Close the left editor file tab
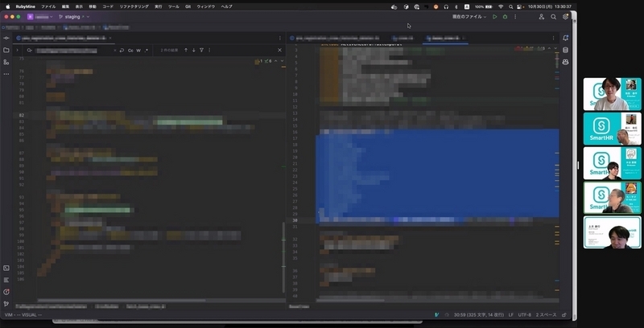This screenshot has width=644, height=328. (x=110, y=38)
